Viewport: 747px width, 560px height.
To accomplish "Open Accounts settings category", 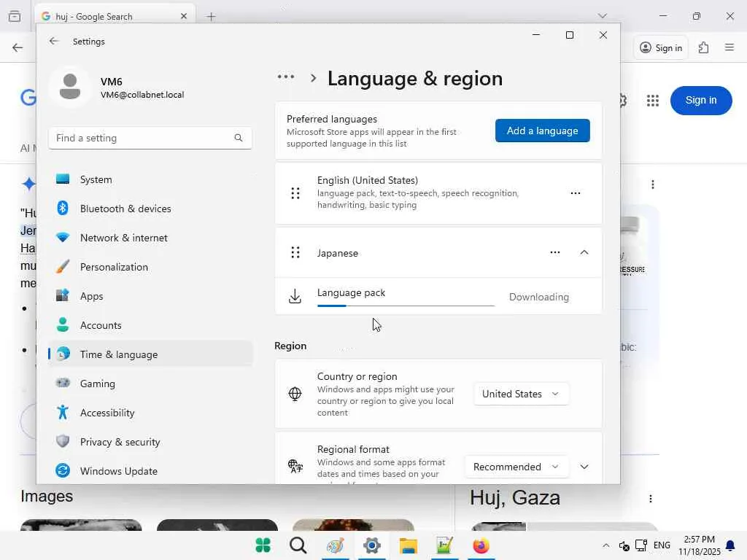I will [150, 325].
